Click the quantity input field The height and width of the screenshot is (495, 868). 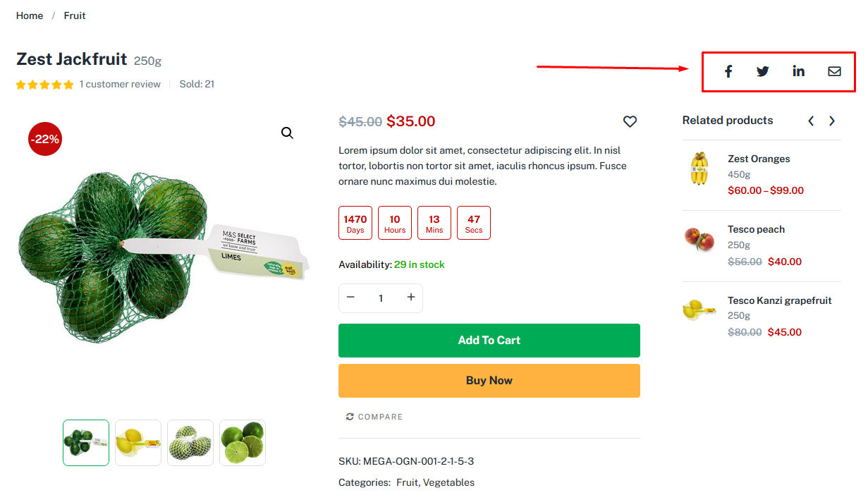pos(381,298)
